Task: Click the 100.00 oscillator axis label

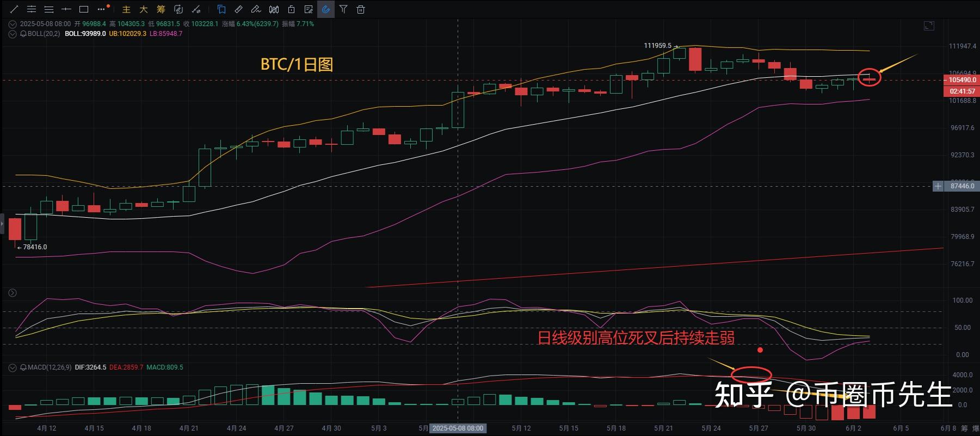Action: click(962, 300)
